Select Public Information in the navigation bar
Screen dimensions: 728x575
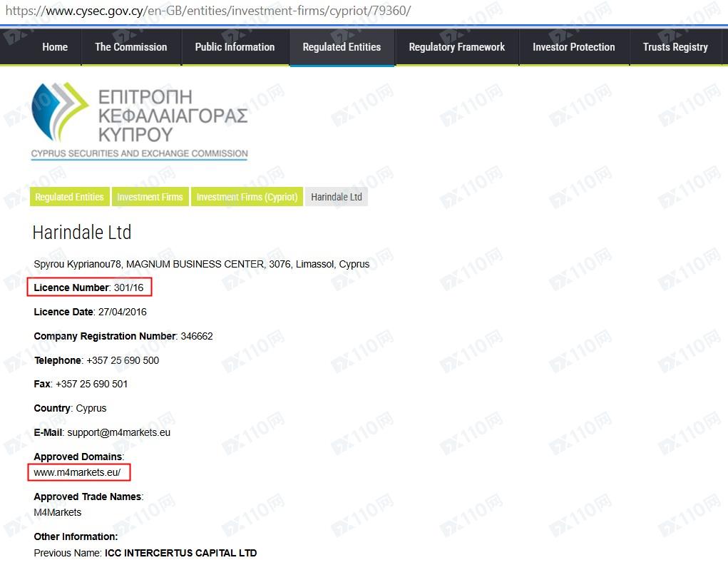pyautogui.click(x=235, y=47)
